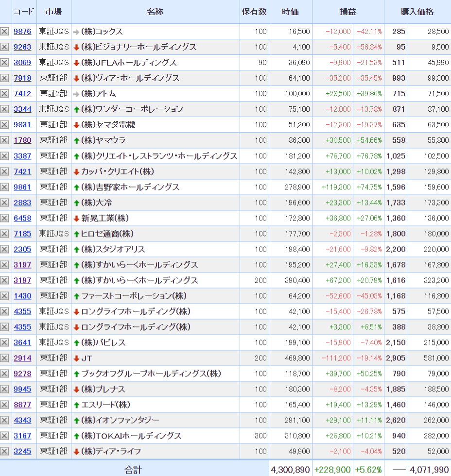451x476 pixels.
Task: Remove ヤマダ電機 using the X icon
Action: (4, 125)
